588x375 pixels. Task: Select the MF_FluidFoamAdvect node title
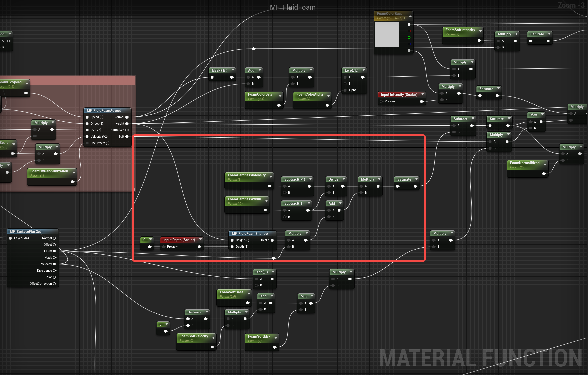click(104, 111)
